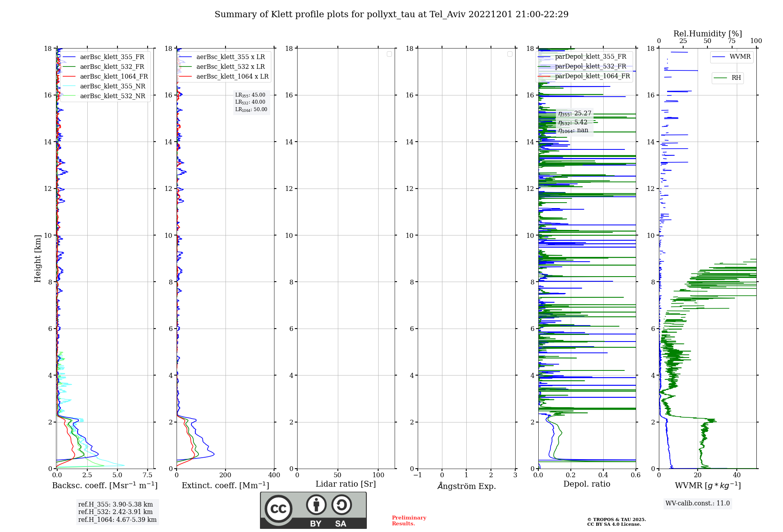The height and width of the screenshot is (532, 783).
Task: Click the 0.6 tick on Depol. ratio axis
Action: click(x=636, y=475)
